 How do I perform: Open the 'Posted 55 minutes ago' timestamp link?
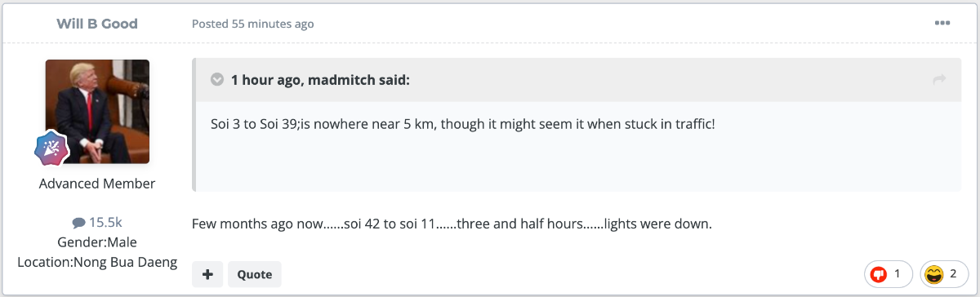253,24
